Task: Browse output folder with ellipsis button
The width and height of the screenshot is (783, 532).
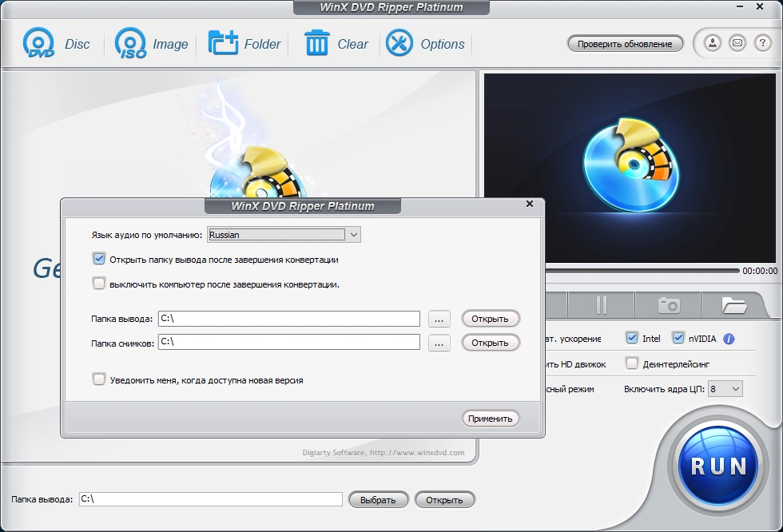Action: [x=439, y=319]
